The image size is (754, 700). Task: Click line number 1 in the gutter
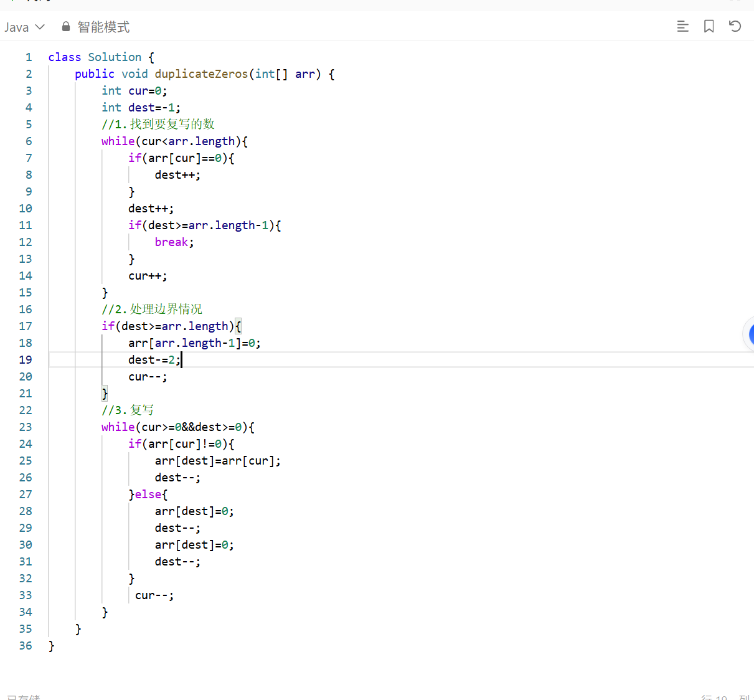coord(29,57)
